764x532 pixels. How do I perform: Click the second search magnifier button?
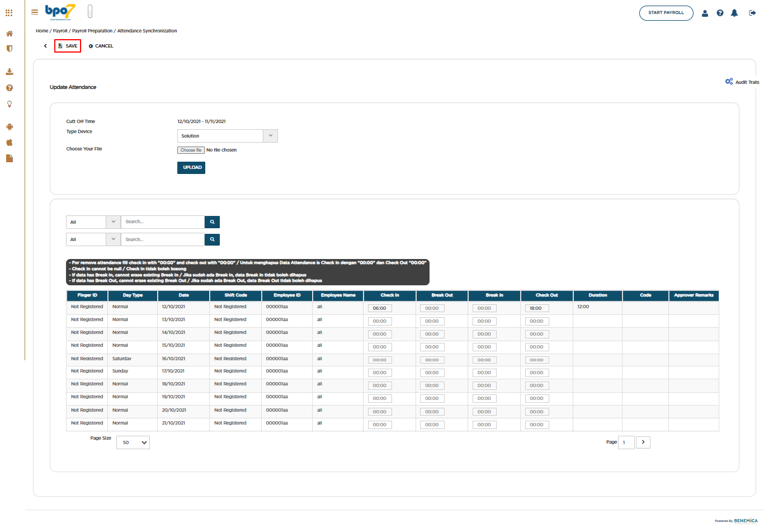point(212,239)
